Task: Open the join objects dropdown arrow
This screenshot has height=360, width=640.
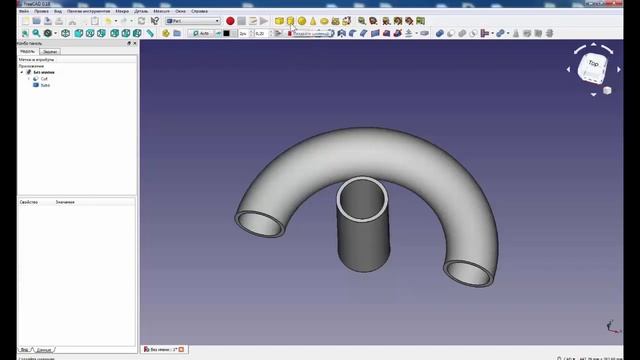Action: (493, 33)
